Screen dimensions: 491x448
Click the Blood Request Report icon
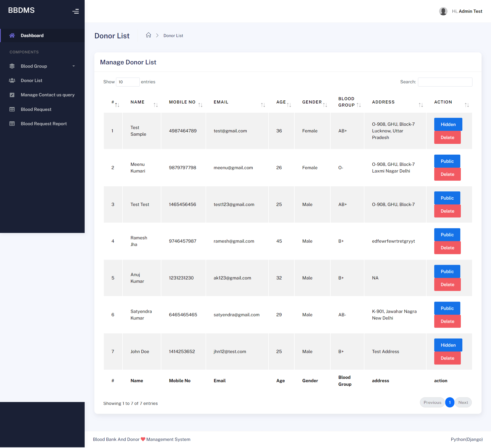point(12,123)
